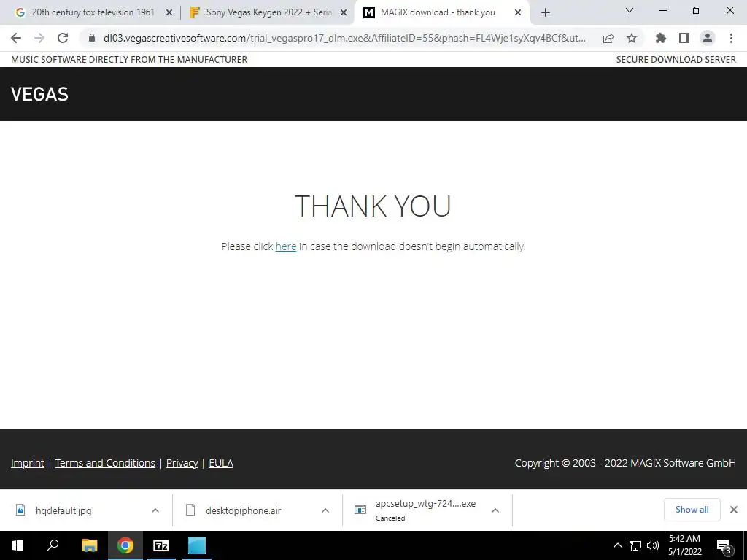Click the address bar URL

point(344,38)
